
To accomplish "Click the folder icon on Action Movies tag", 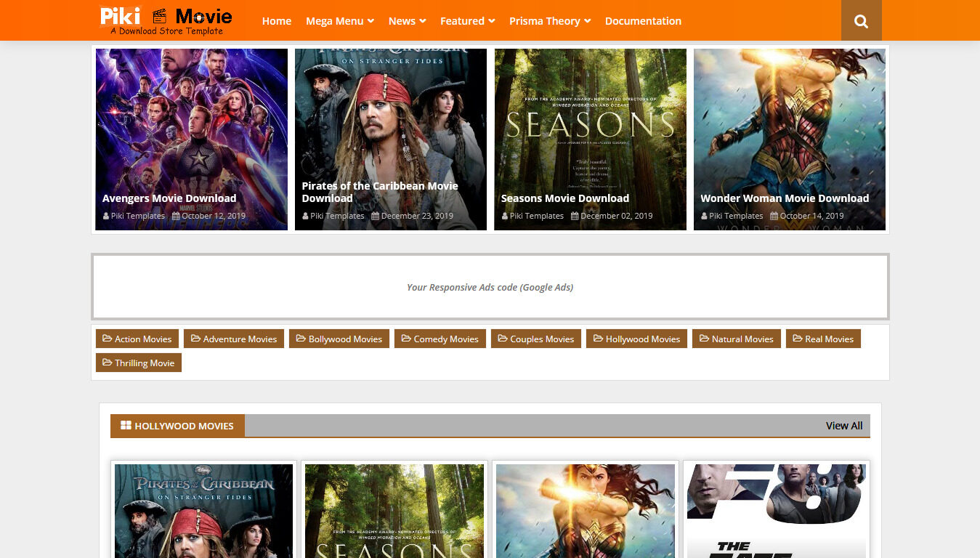I will (108, 339).
